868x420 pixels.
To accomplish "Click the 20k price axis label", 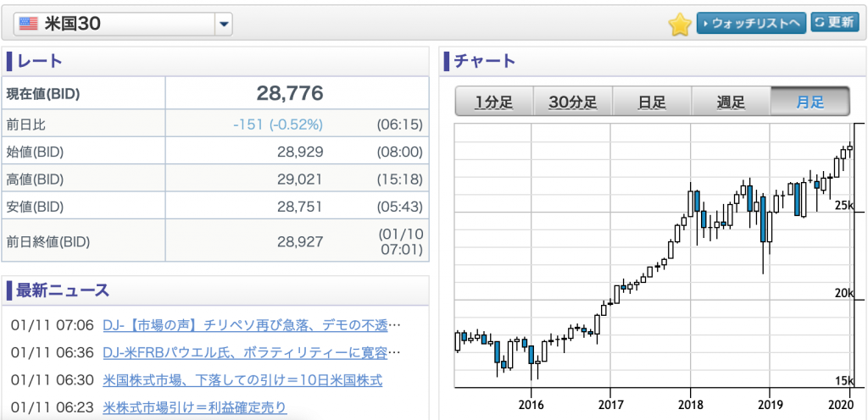I will pos(845,293).
